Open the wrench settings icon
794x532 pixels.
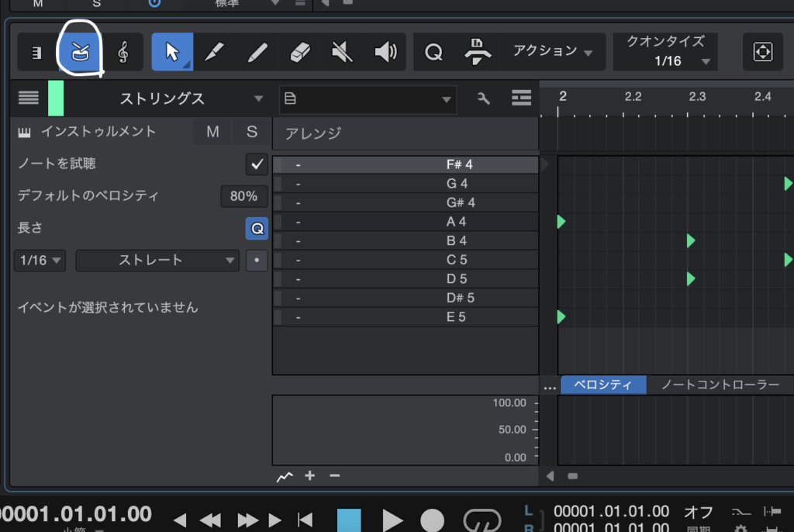(484, 98)
